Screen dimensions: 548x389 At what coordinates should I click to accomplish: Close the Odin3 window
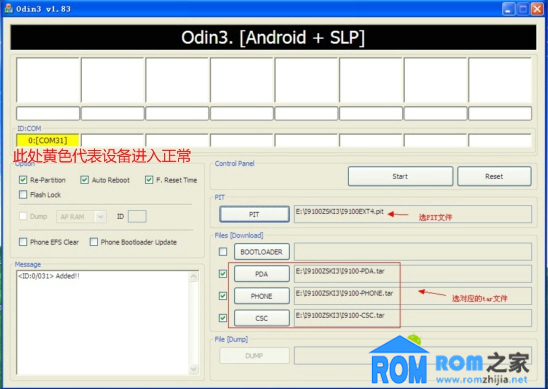tap(537, 9)
